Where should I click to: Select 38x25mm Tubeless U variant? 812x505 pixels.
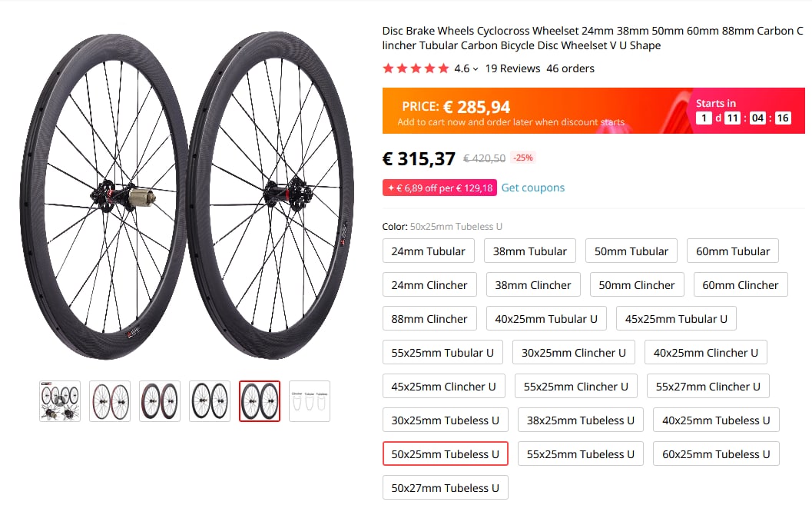click(581, 420)
